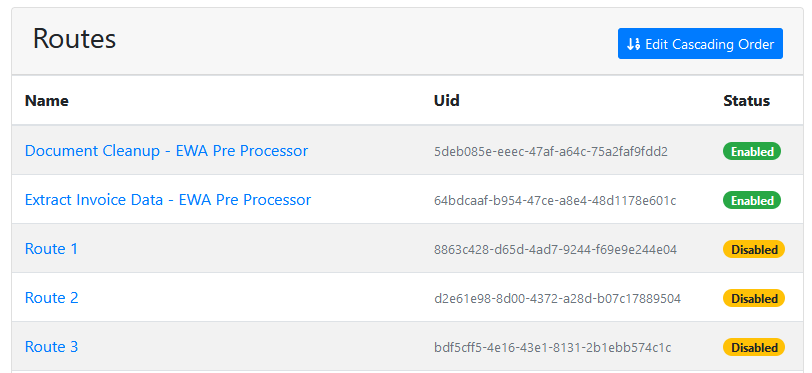Open the Route 3 link
Viewport: 812px width, 373px height.
click(52, 347)
